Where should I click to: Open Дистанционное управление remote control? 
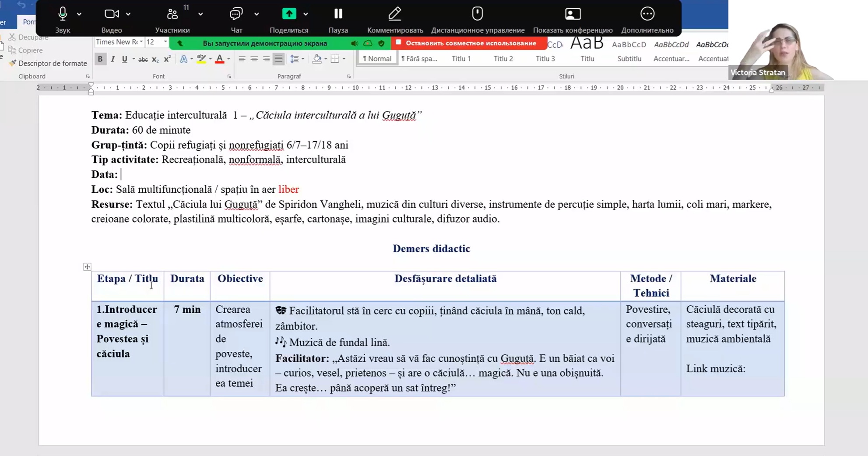(477, 14)
